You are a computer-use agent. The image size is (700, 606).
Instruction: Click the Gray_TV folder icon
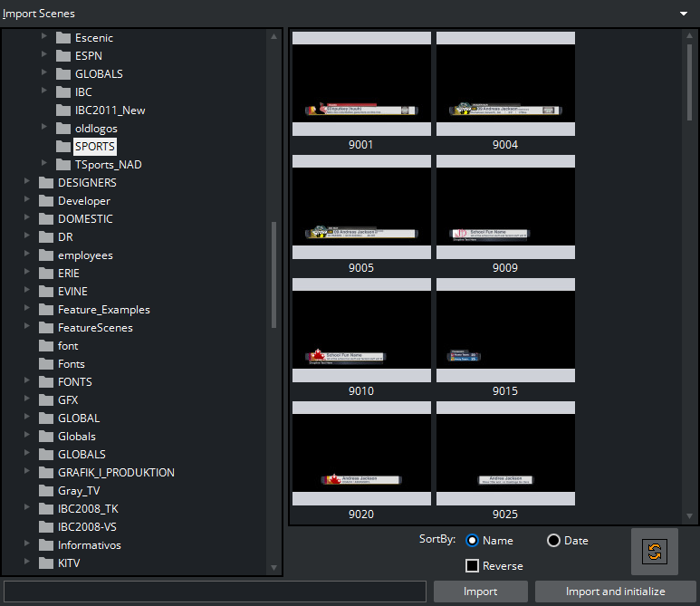coord(46,491)
